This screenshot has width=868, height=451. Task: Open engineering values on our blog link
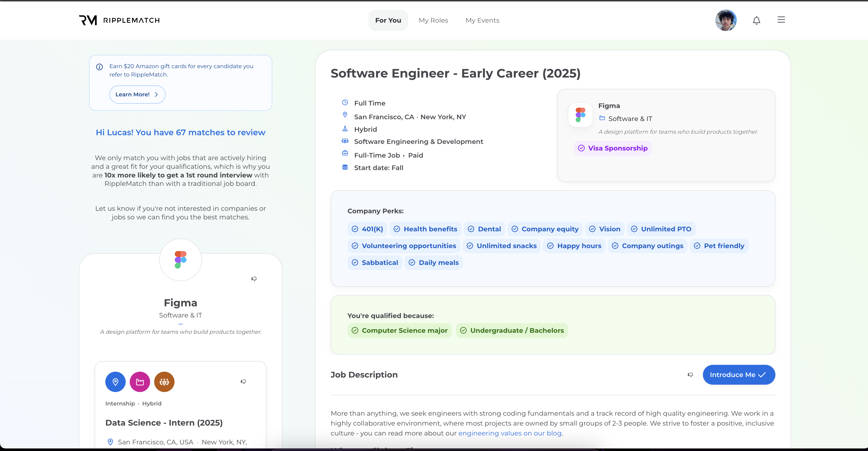tap(510, 433)
